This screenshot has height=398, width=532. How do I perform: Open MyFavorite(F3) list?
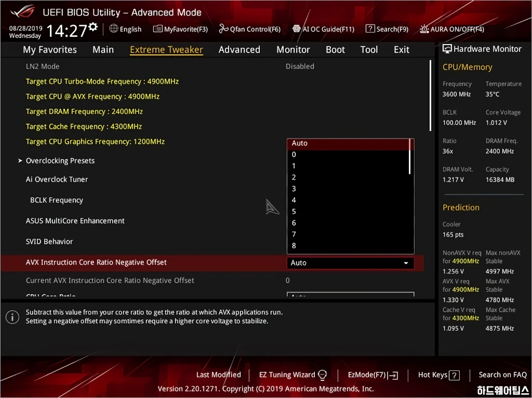(x=180, y=29)
